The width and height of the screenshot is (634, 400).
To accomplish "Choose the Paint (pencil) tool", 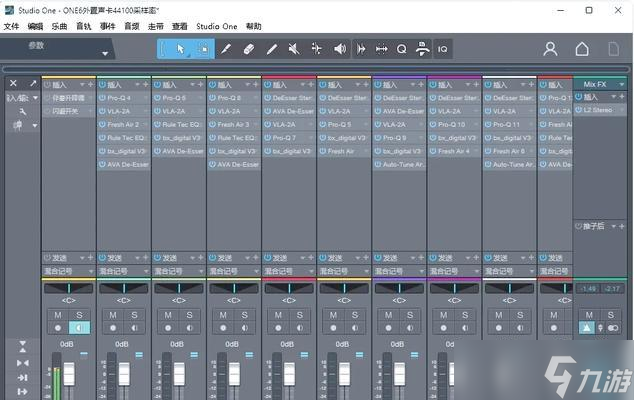I will coord(271,48).
